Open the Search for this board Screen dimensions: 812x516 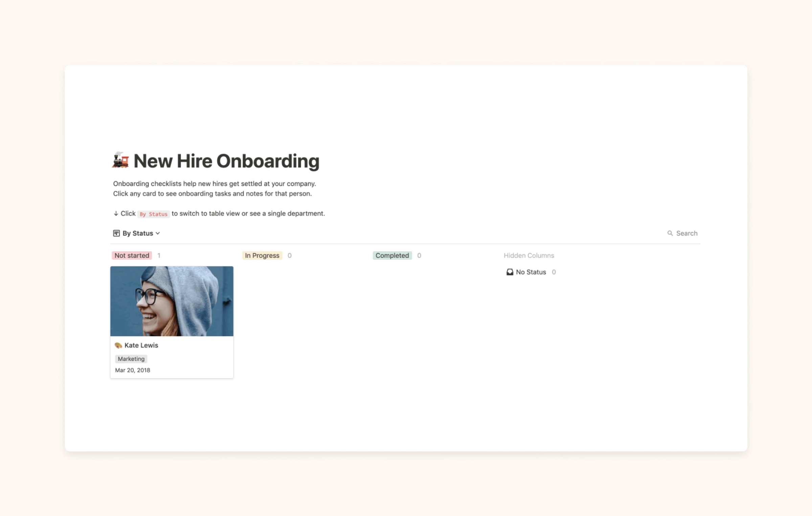682,233
